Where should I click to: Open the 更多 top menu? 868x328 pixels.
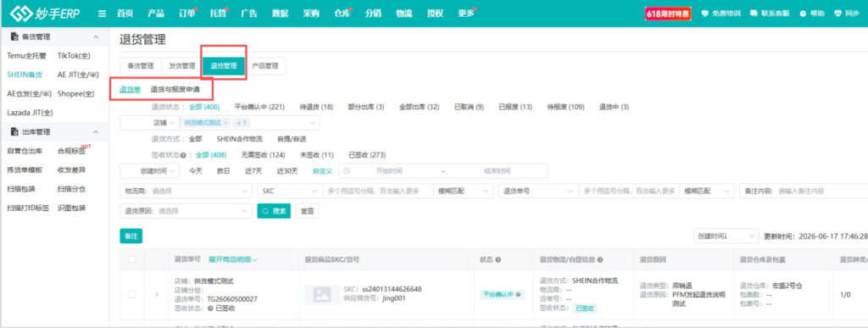coord(466,14)
